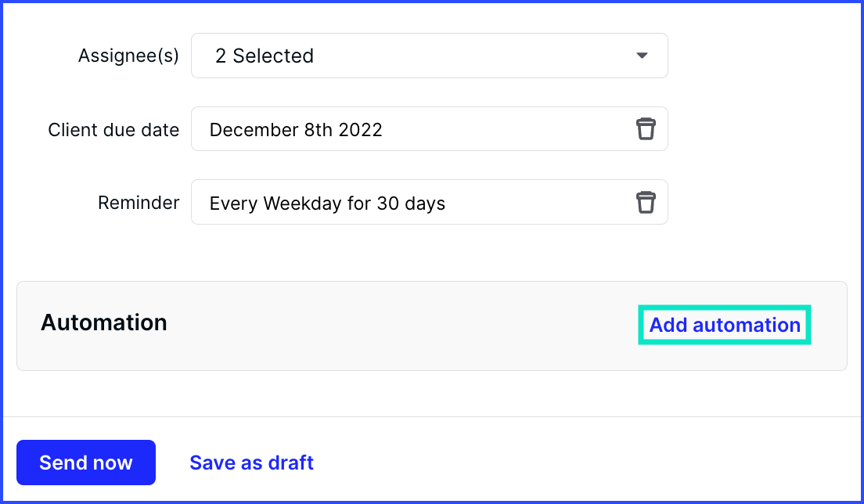The width and height of the screenshot is (864, 504).
Task: Delete the client due date with trash icon
Action: click(x=646, y=129)
